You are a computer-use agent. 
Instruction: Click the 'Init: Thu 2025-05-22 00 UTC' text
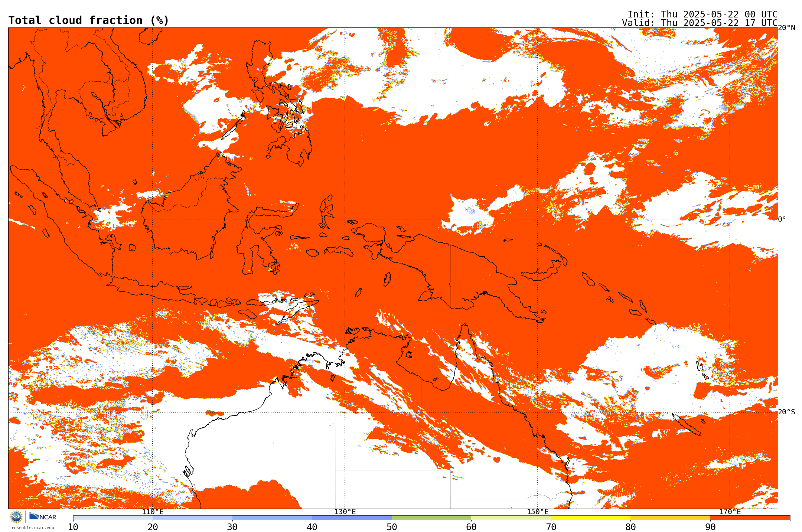pyautogui.click(x=702, y=14)
